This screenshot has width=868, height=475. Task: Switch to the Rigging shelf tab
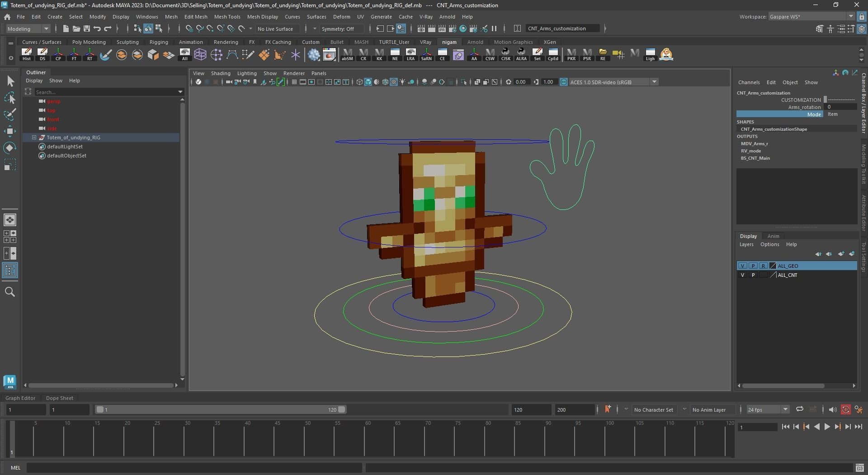tap(159, 42)
